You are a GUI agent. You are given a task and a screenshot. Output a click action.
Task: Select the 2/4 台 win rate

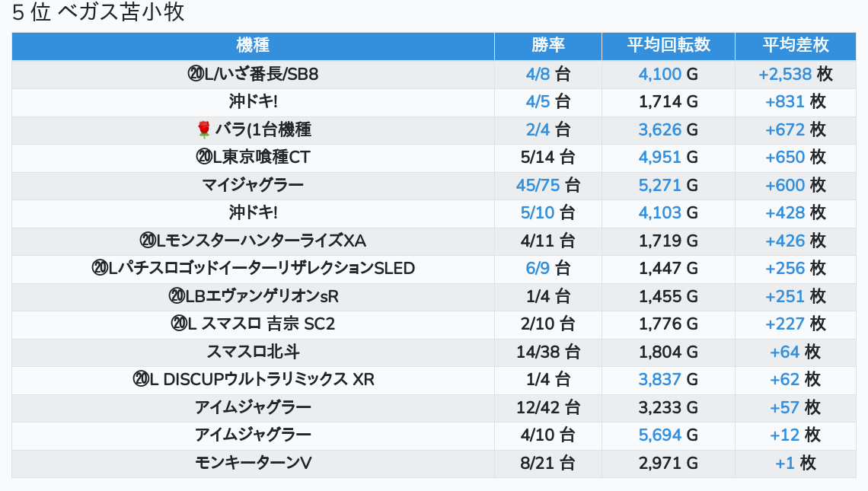pyautogui.click(x=548, y=129)
